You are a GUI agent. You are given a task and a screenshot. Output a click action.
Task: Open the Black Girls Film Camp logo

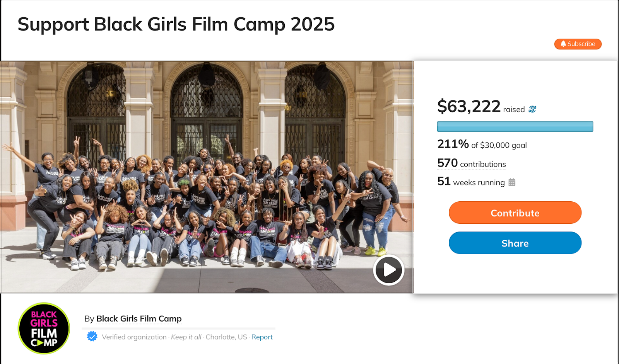pyautogui.click(x=44, y=328)
